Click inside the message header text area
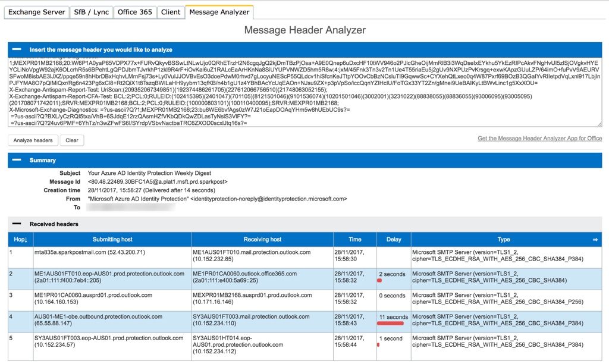Screen dimensions: 609x364 pos(305,92)
